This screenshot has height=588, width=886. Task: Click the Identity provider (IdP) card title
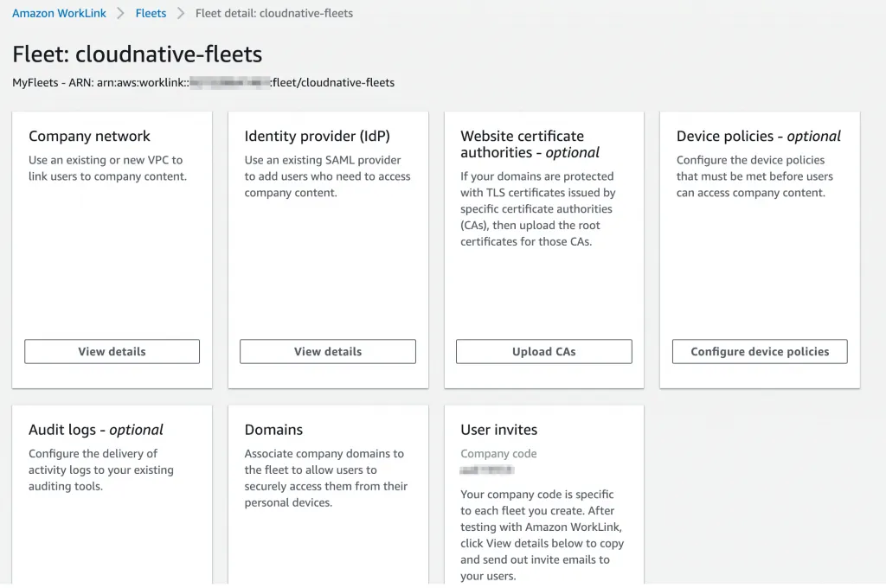point(317,137)
